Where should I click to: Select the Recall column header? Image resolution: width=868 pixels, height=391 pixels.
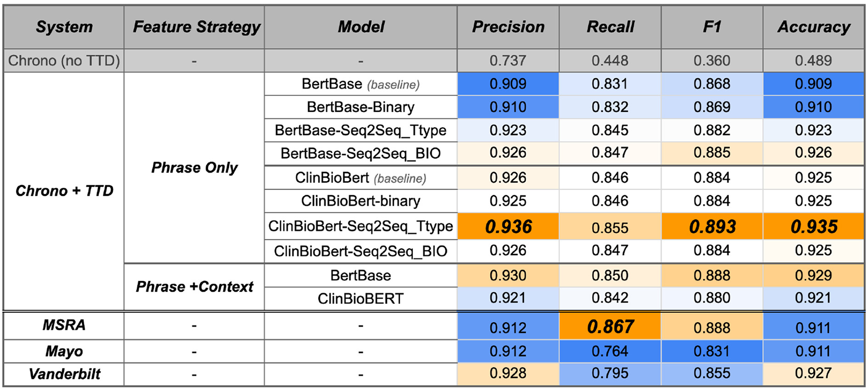(x=610, y=27)
